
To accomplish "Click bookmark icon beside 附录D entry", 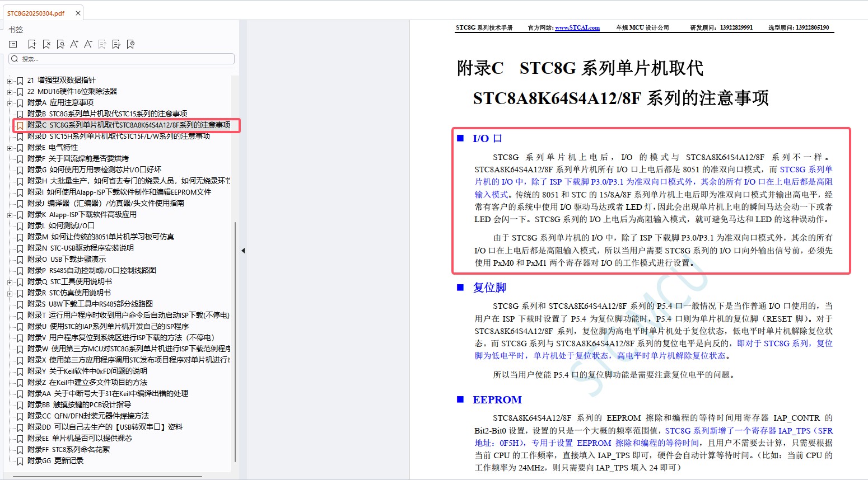I will pos(20,137).
